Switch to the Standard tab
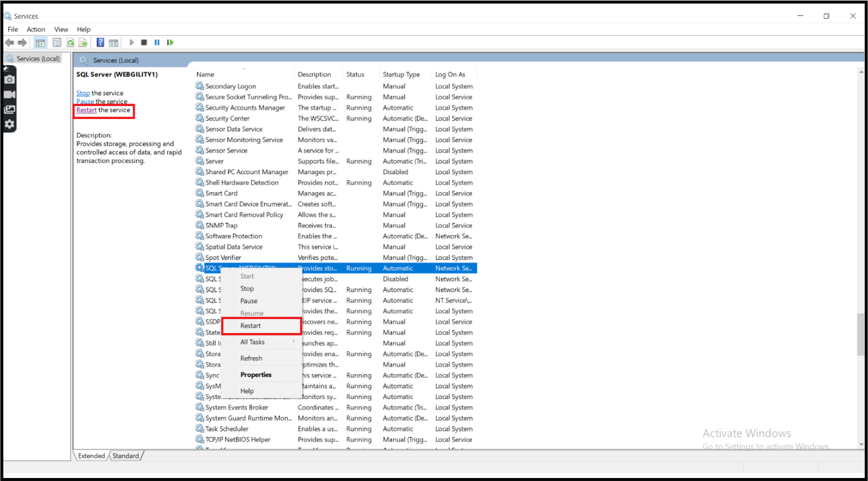868x481 pixels. 126,456
